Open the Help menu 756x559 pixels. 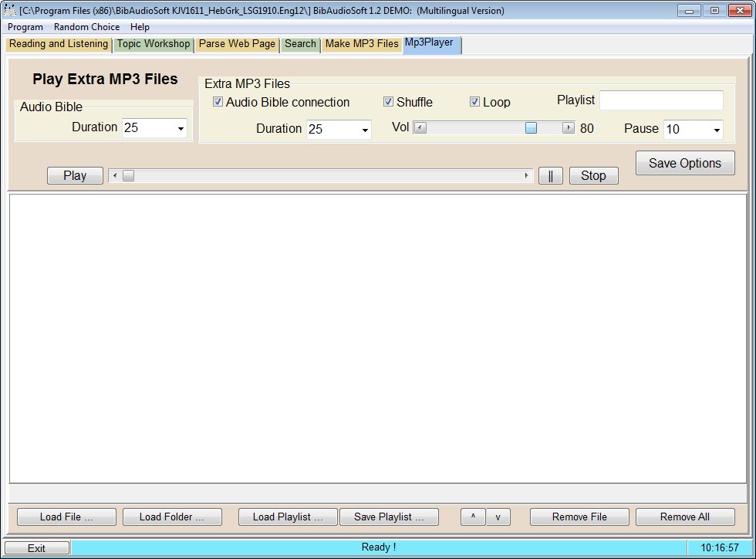pos(140,27)
